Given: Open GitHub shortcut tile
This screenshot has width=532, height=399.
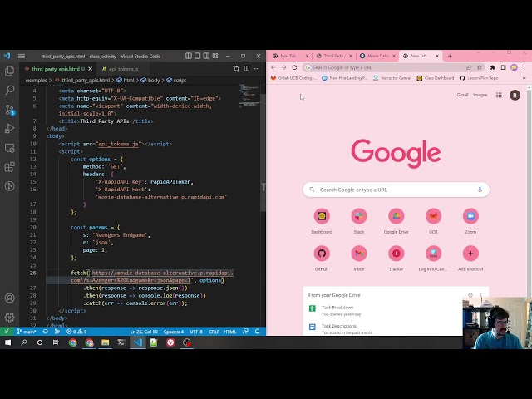Looking at the screenshot, I should tap(322, 259).
